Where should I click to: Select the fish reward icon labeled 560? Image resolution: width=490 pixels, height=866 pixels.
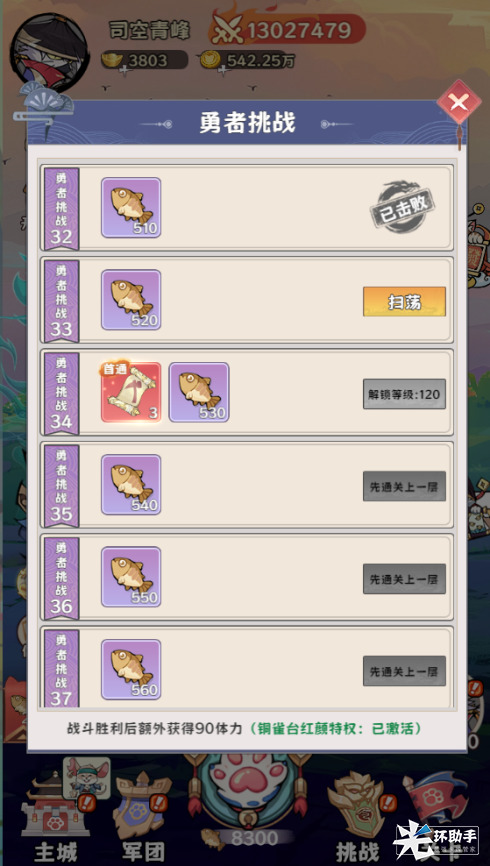[131, 669]
